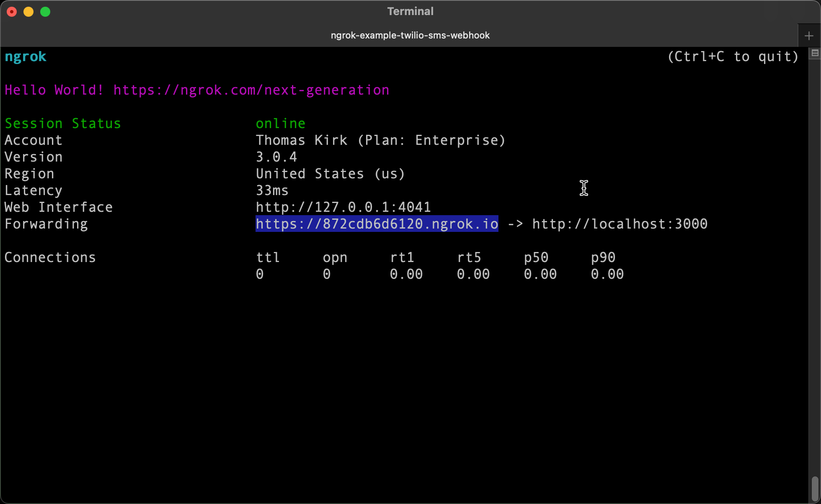Click the '0.00' value under p90
This screenshot has width=821, height=504.
click(607, 274)
